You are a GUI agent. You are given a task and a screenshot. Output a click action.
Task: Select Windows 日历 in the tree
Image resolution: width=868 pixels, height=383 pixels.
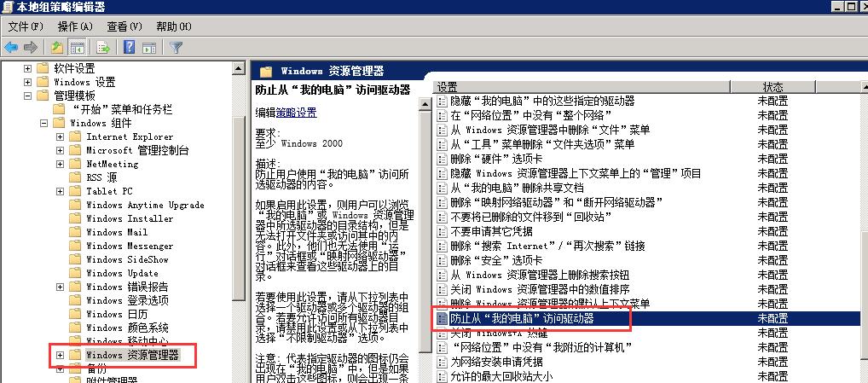click(x=117, y=315)
